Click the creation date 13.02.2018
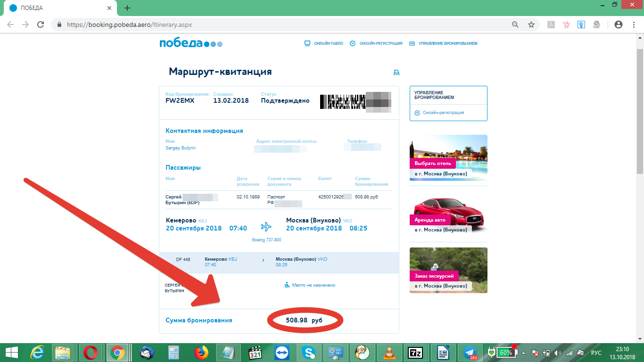 231,100
